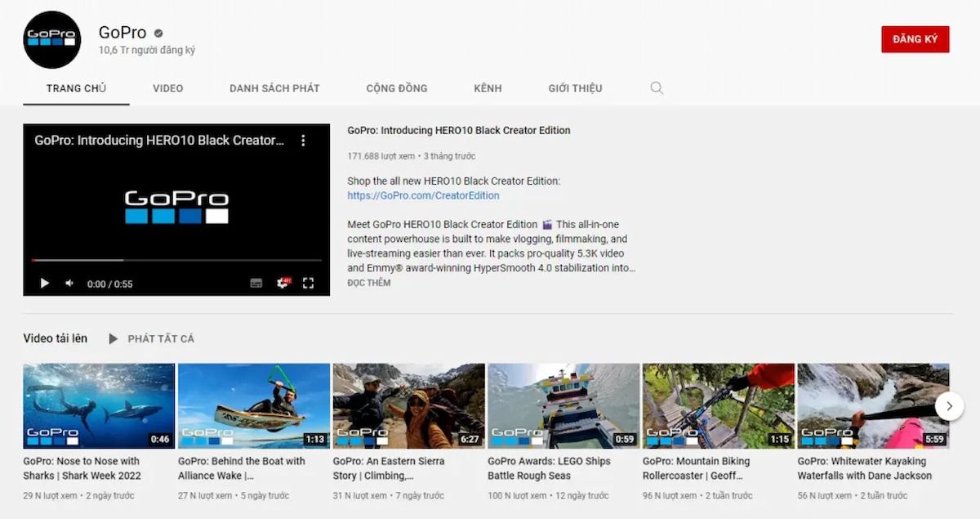This screenshot has height=519, width=980.
Task: Click '56 N lượt xem' under Kayaking video
Action: [825, 495]
